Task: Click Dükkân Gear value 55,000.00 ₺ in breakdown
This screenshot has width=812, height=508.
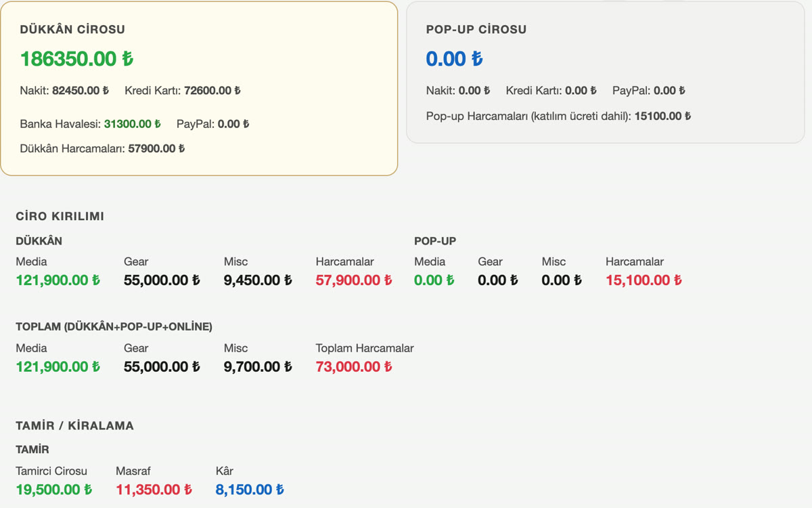Action: (x=162, y=280)
